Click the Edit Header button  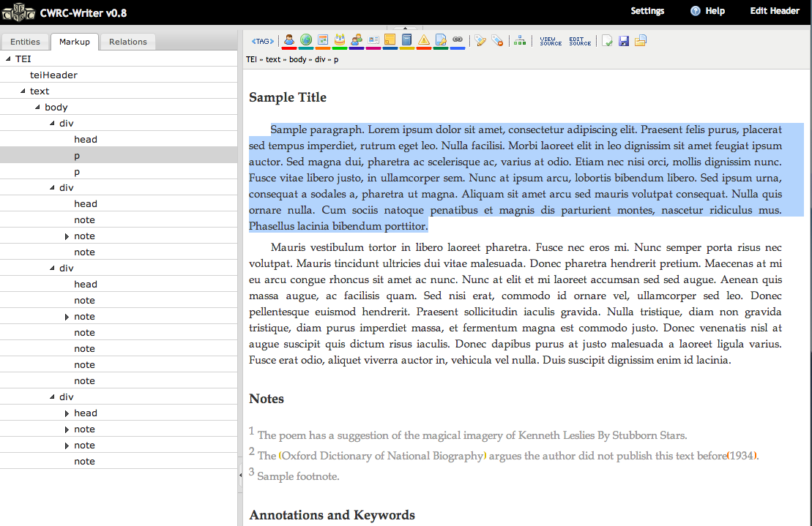[x=775, y=11]
